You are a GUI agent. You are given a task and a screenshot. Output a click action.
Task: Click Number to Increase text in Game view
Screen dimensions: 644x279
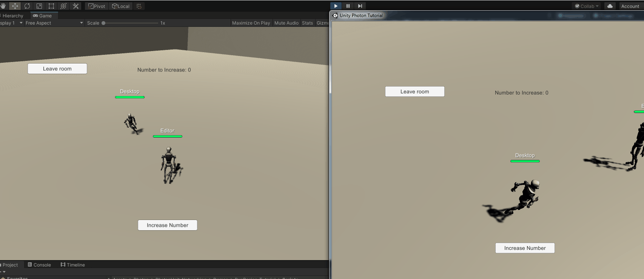pos(164,70)
